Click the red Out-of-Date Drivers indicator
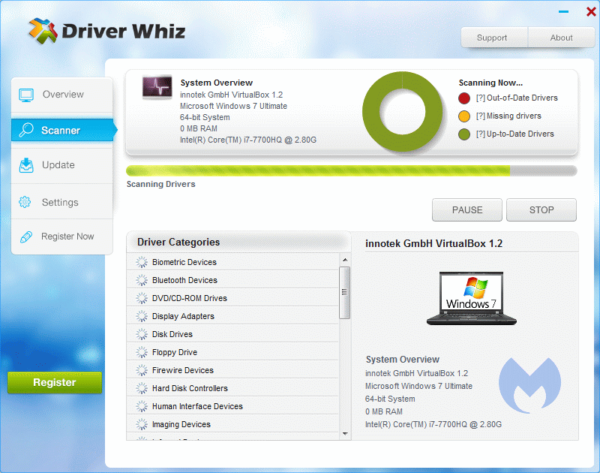 (x=465, y=98)
